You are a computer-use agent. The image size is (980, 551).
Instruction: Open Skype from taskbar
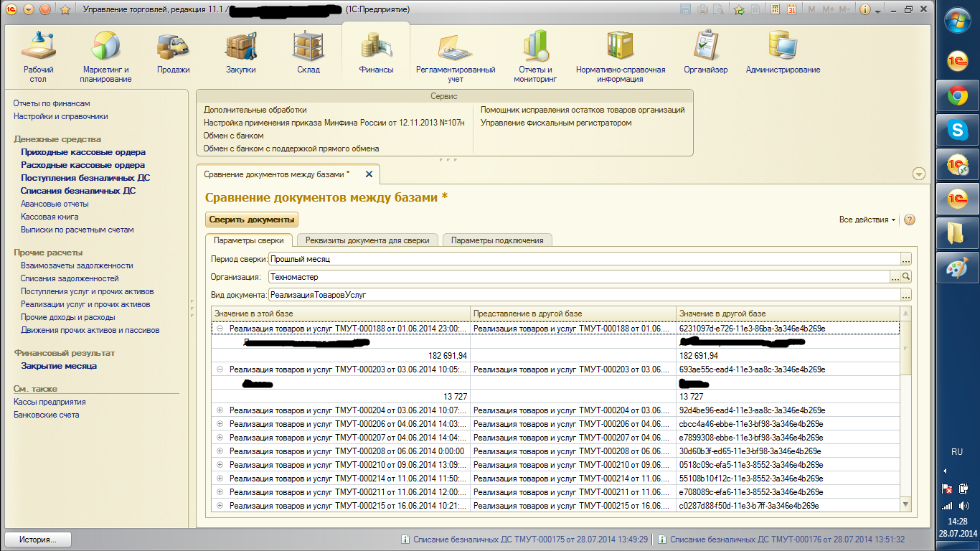tap(956, 129)
